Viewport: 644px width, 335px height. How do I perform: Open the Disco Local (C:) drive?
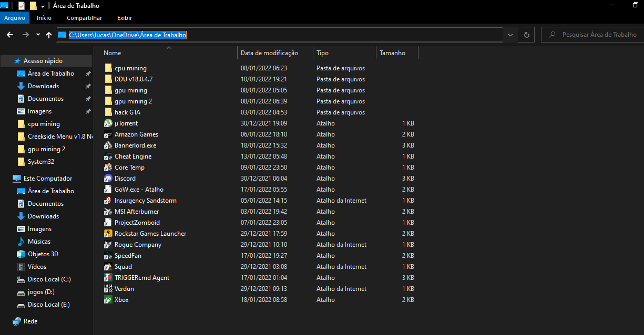click(x=49, y=279)
